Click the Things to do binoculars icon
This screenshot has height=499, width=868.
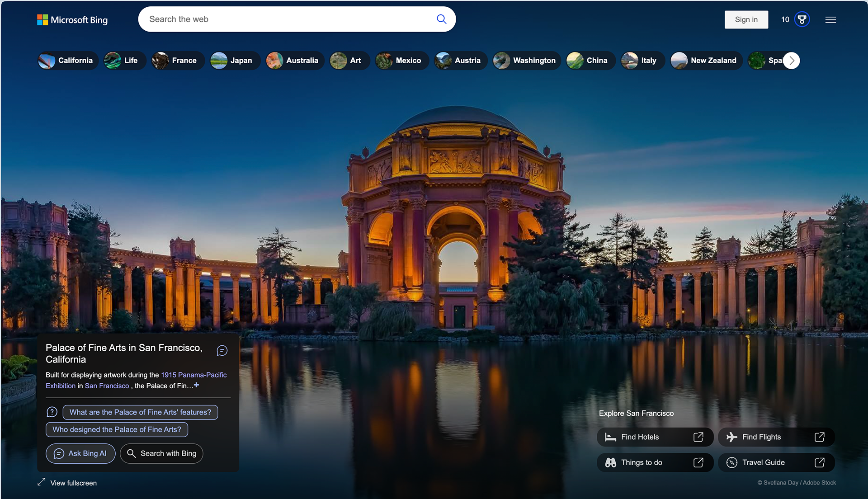coord(611,462)
